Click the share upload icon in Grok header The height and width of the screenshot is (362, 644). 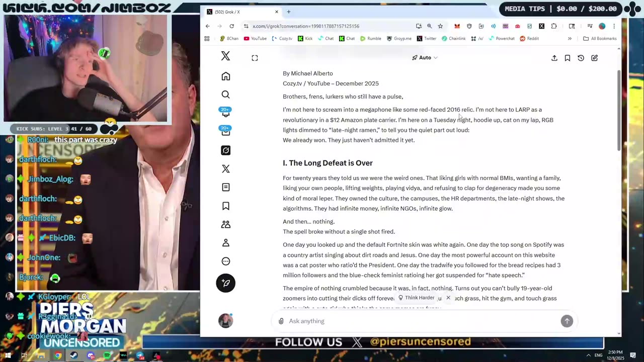click(x=554, y=58)
